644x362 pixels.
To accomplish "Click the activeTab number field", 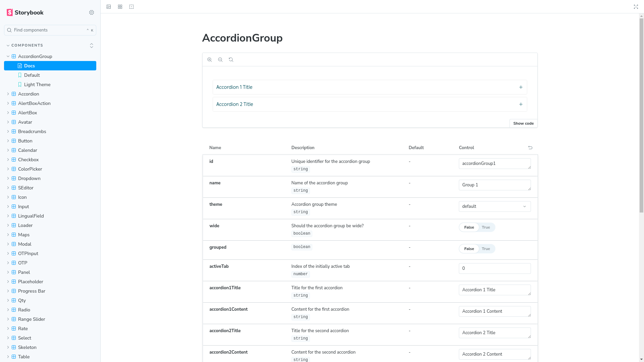I will click(495, 268).
